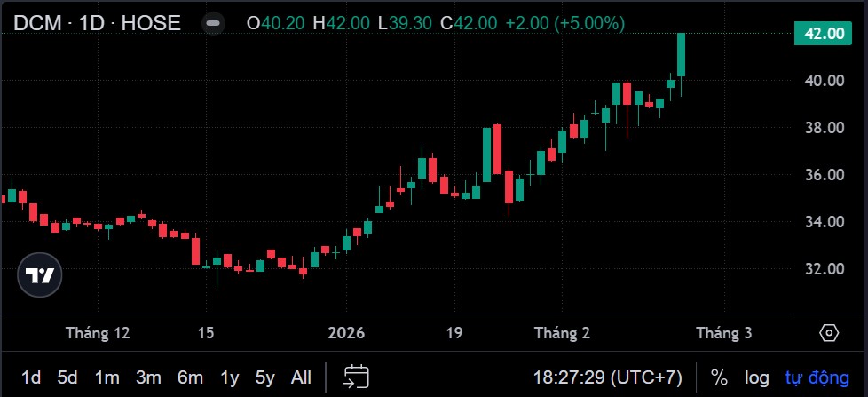
Task: Toggle the log scale
Action: tap(756, 377)
